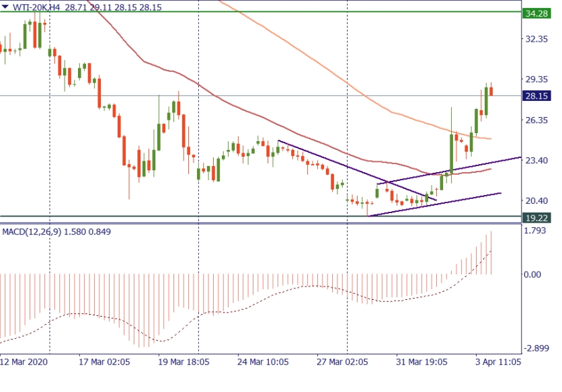Click the triangle arrow beside WTI-20K,H4
Screen dimensions: 562x392
(5, 5)
